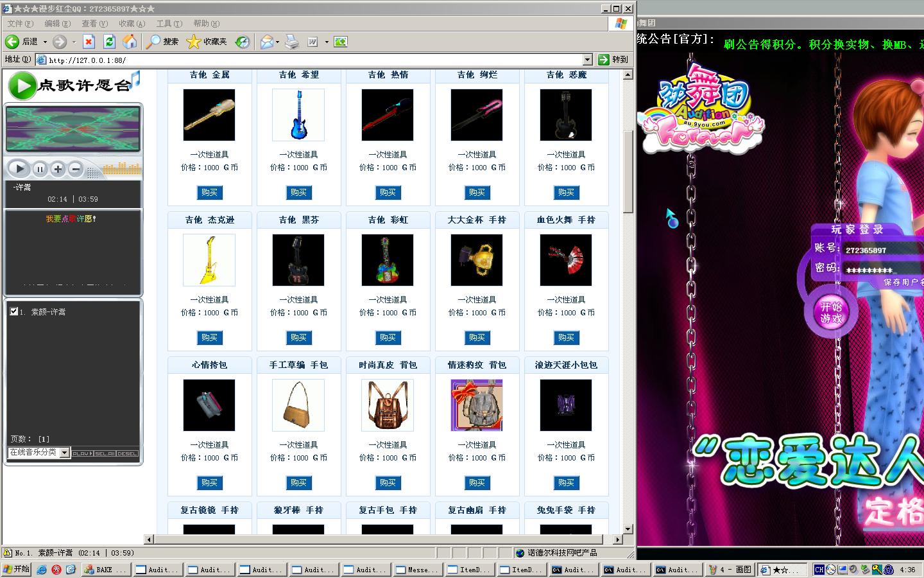The width and height of the screenshot is (924, 578).
Task: Open the 查看 menu
Action: pyautogui.click(x=94, y=24)
